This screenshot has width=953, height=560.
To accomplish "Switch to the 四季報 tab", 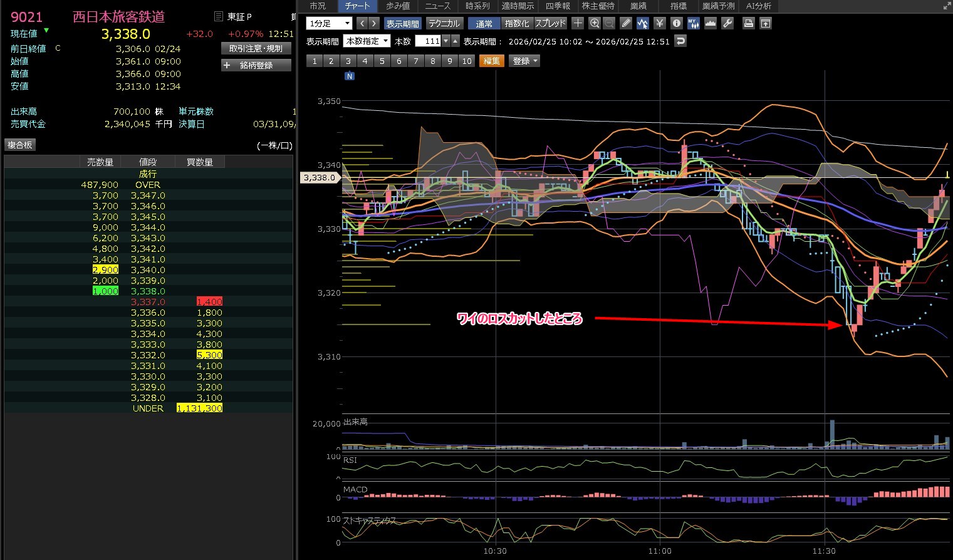I will tap(557, 6).
